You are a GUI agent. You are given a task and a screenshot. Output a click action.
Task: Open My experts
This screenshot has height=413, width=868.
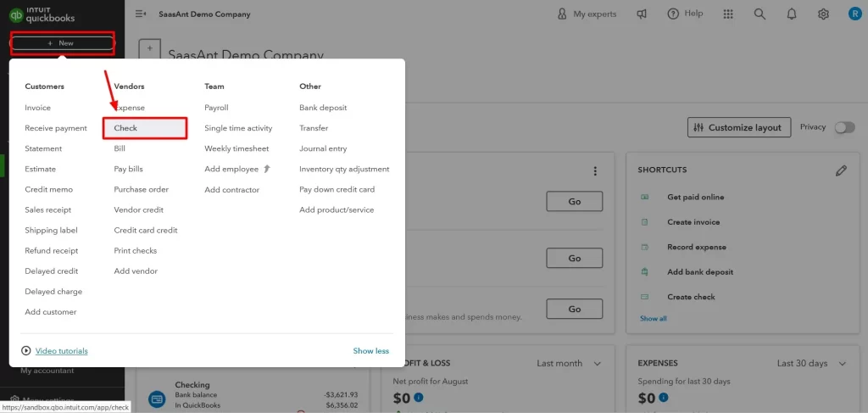(587, 14)
